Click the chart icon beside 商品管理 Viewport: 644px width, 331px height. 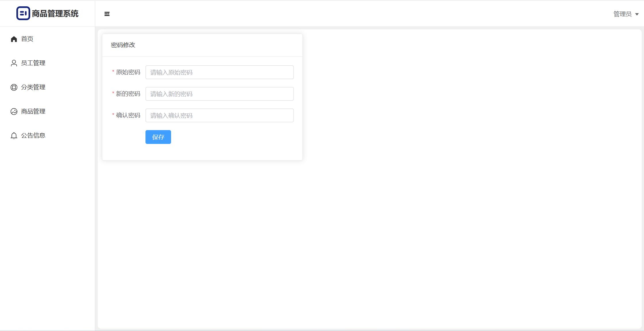pyautogui.click(x=14, y=111)
